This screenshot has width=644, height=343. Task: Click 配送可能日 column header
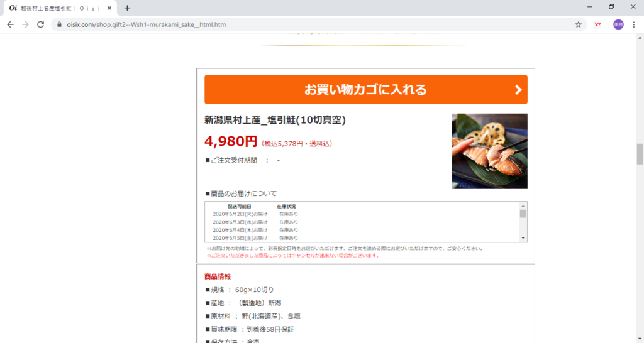(240, 207)
